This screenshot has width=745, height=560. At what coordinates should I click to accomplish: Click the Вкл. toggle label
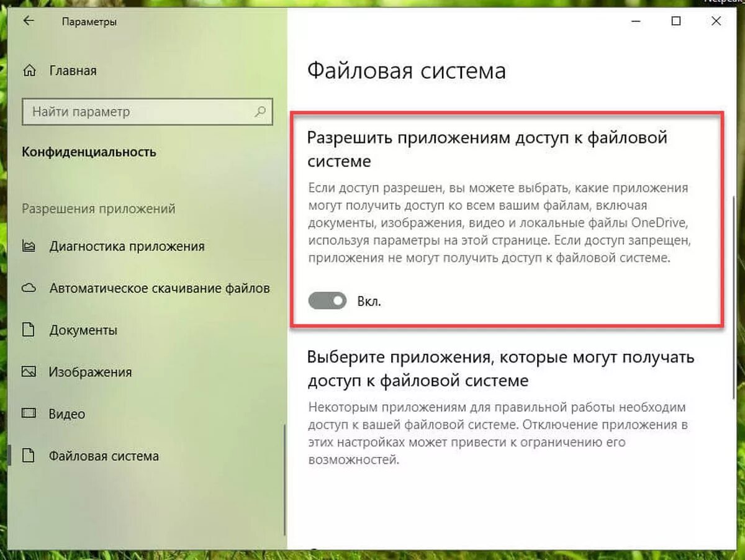[x=369, y=302]
